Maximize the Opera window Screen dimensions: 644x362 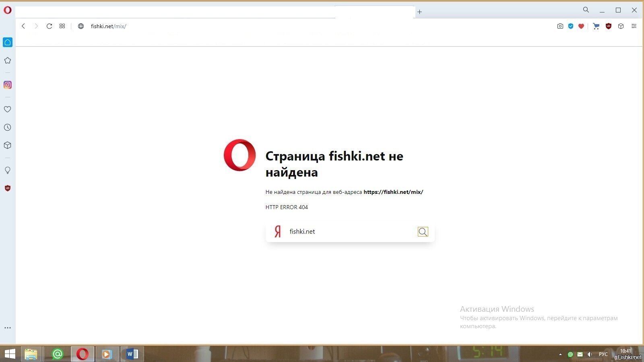coord(618,10)
